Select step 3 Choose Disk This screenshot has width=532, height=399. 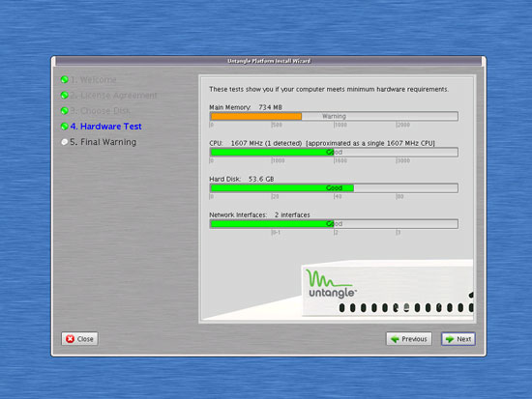tap(100, 111)
